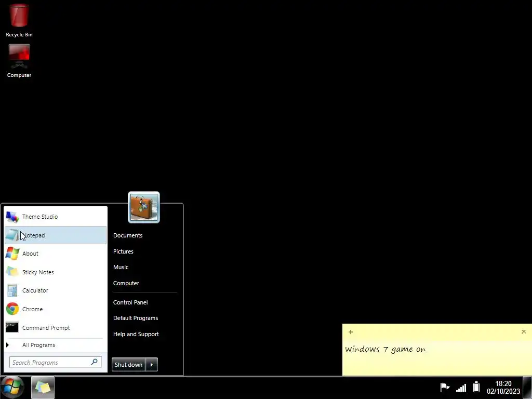Click the Sticky Notes icon in Start menu
This screenshot has height=399, width=532.
coord(12,272)
